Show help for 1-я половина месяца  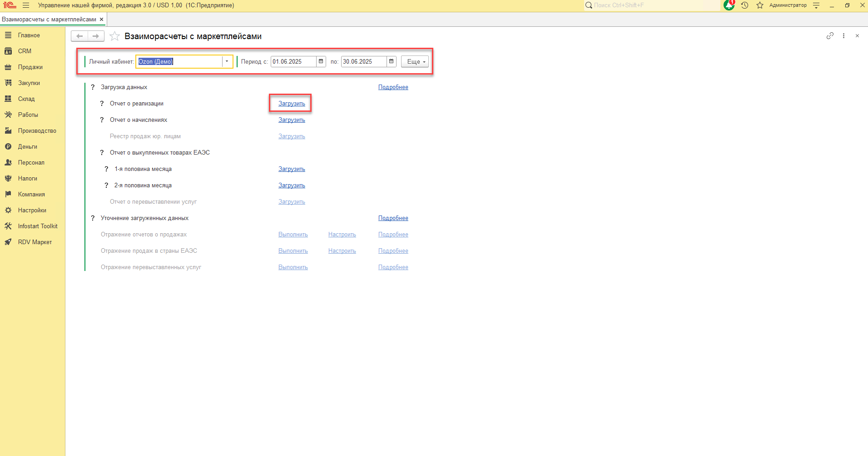pos(106,169)
